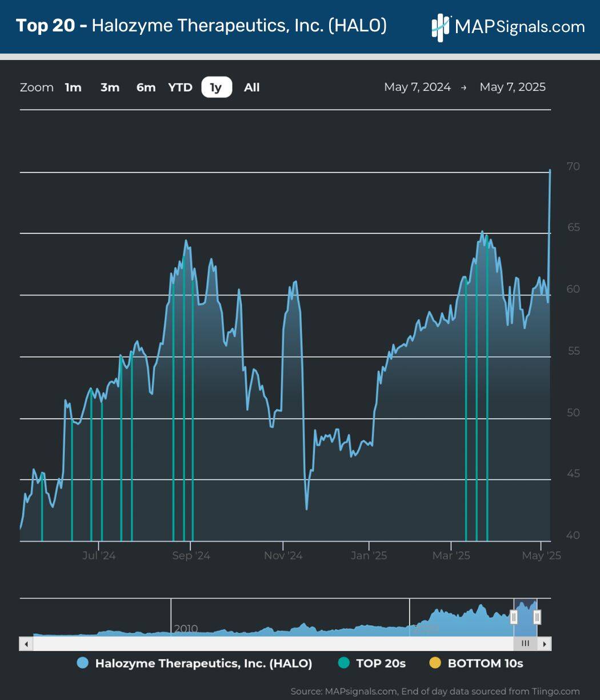600x700 pixels.
Task: Click the y-axis label '55'
Action: (573, 351)
